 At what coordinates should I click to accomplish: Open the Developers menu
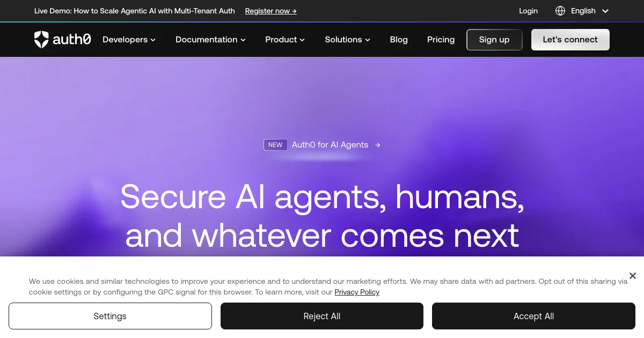point(129,40)
